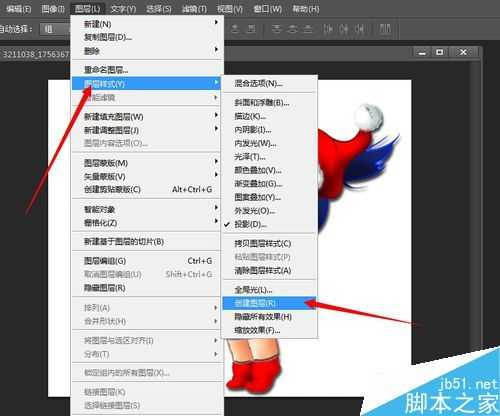Open the 滤镜(T) menu
The width and height of the screenshot is (500, 416).
(194, 9)
